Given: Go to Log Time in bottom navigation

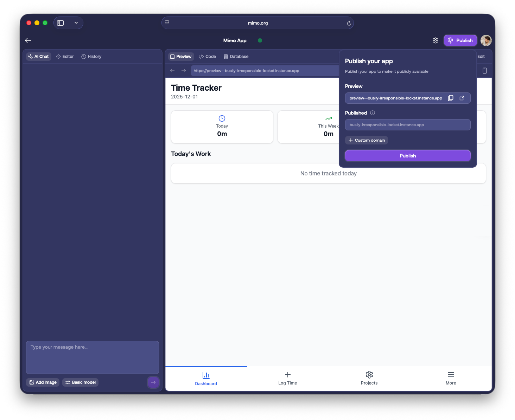Looking at the screenshot, I should pyautogui.click(x=287, y=378).
